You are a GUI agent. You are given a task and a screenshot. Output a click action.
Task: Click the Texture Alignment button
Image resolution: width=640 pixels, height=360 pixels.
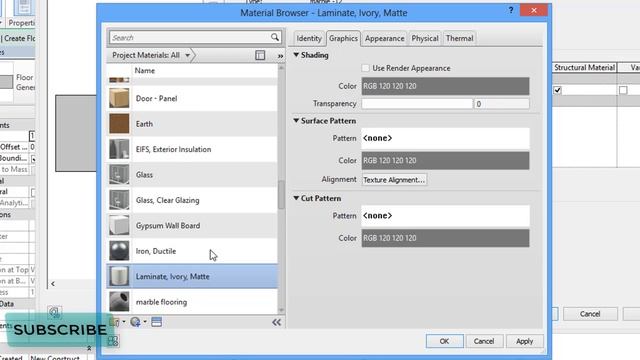tap(394, 180)
